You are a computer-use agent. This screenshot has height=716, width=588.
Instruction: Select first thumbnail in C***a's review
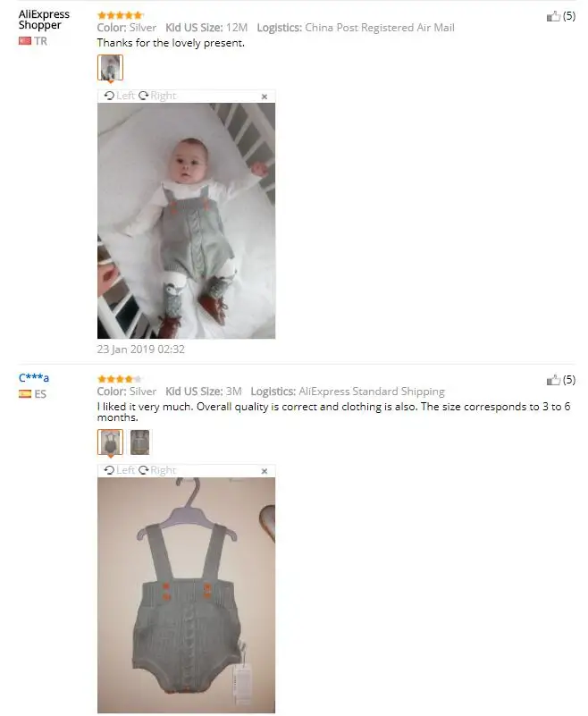pos(110,442)
